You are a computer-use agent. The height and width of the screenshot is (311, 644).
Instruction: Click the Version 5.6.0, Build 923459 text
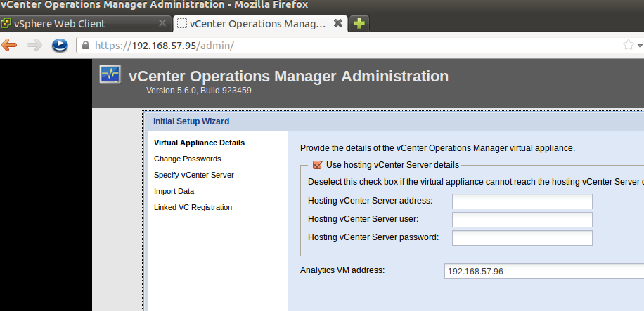coord(199,91)
